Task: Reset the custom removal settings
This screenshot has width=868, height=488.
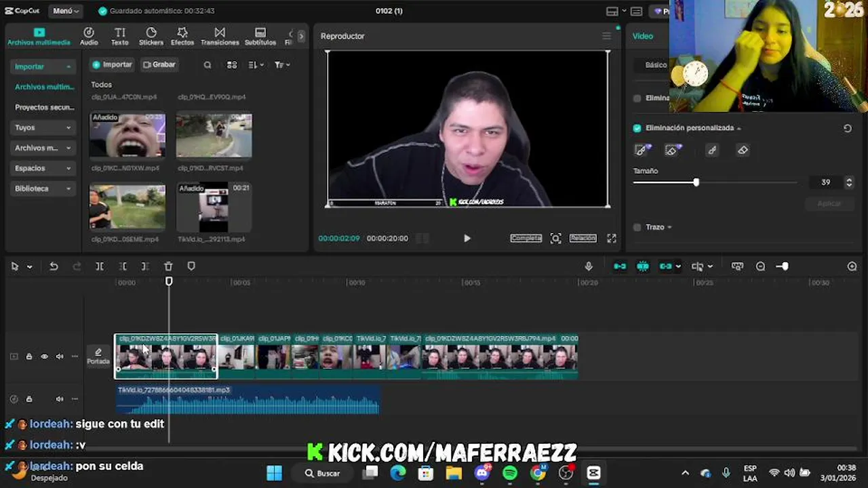Action: pyautogui.click(x=848, y=128)
